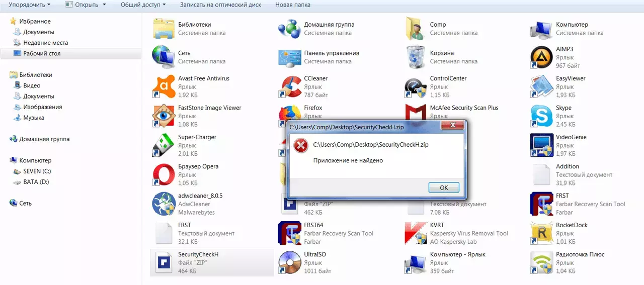The image size is (644, 285).
Task: Select the Корзина recycle bin icon
Action: pyautogui.click(x=416, y=58)
